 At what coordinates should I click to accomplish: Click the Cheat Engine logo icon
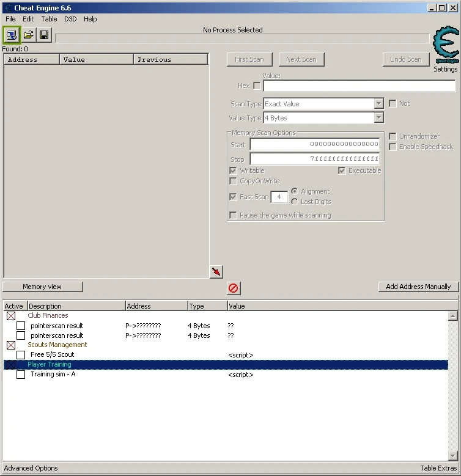pyautogui.click(x=446, y=45)
